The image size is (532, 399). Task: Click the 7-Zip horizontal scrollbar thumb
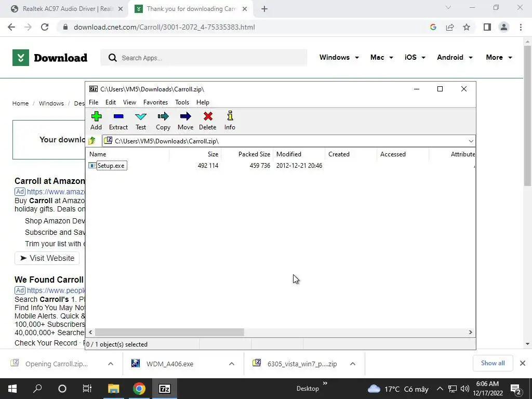pos(169,332)
